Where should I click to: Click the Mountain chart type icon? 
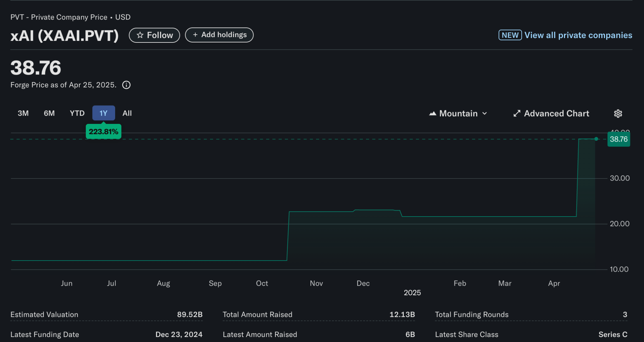click(433, 113)
